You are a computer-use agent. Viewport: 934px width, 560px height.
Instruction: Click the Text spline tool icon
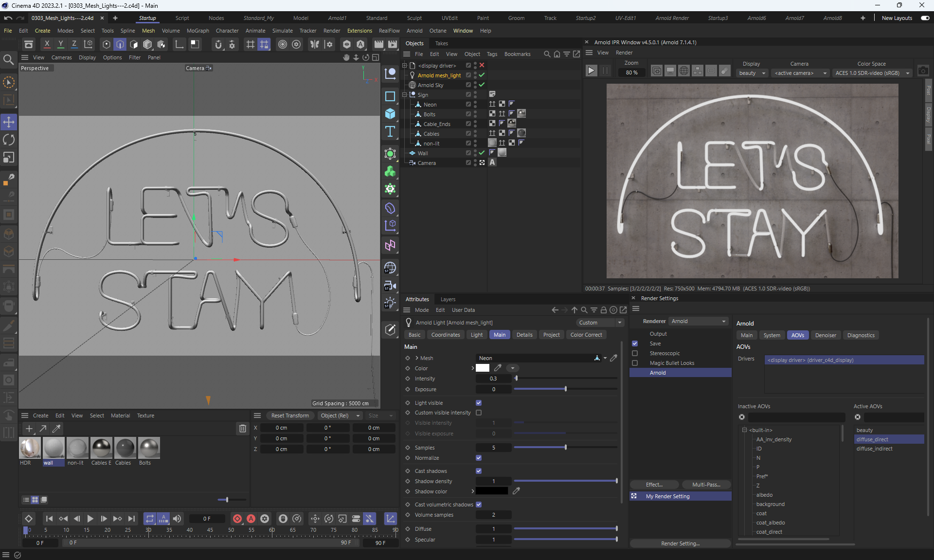(390, 132)
